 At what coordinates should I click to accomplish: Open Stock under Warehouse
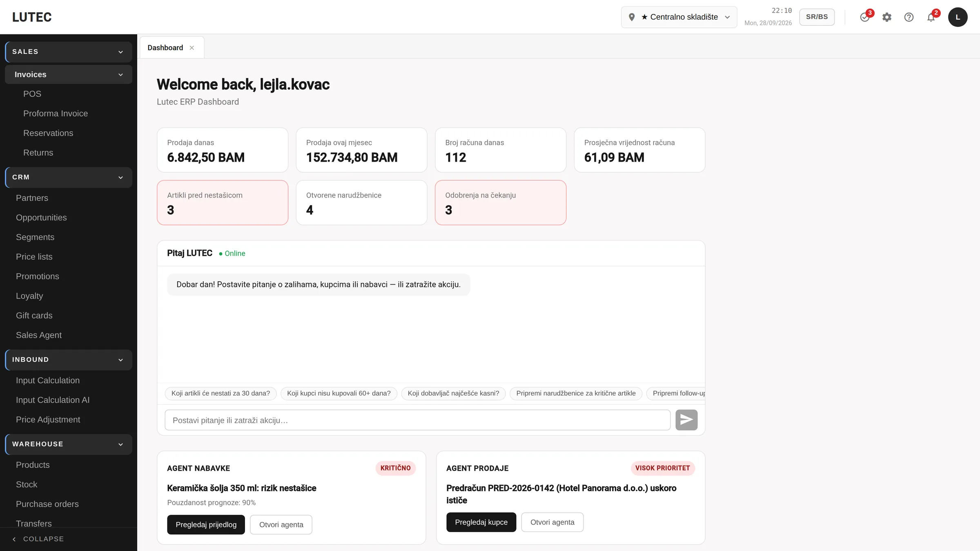tap(27, 484)
